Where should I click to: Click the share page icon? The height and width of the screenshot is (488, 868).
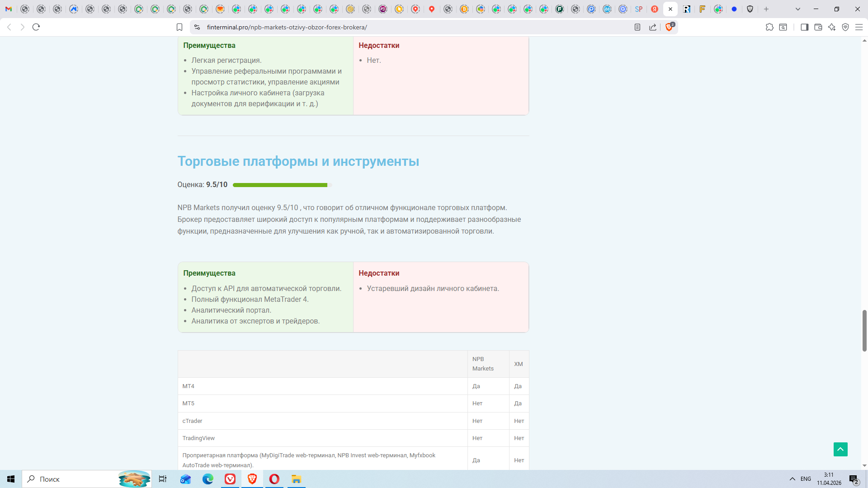click(653, 27)
